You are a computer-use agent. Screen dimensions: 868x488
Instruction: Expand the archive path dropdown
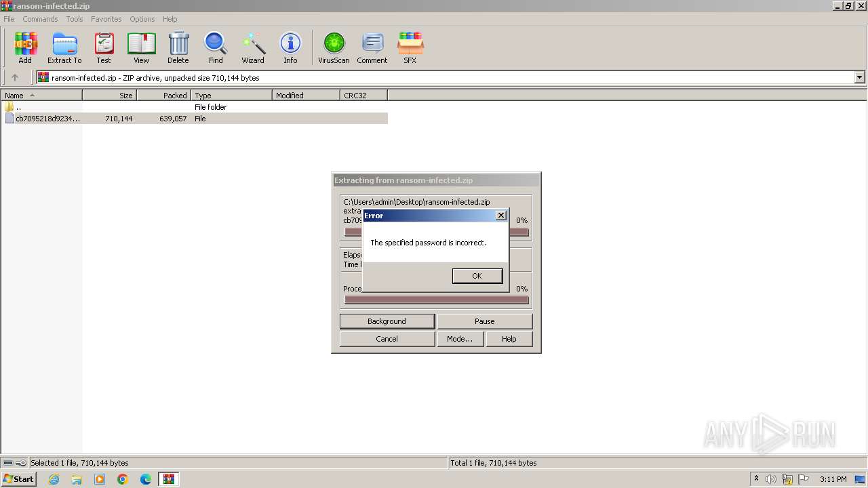point(860,78)
